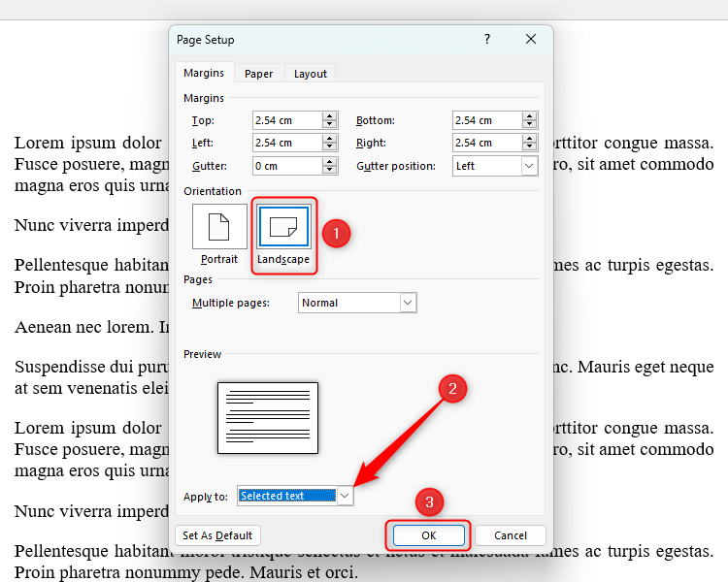Cancel the Page Setup dialog
This screenshot has width=728, height=582.
[x=511, y=535]
